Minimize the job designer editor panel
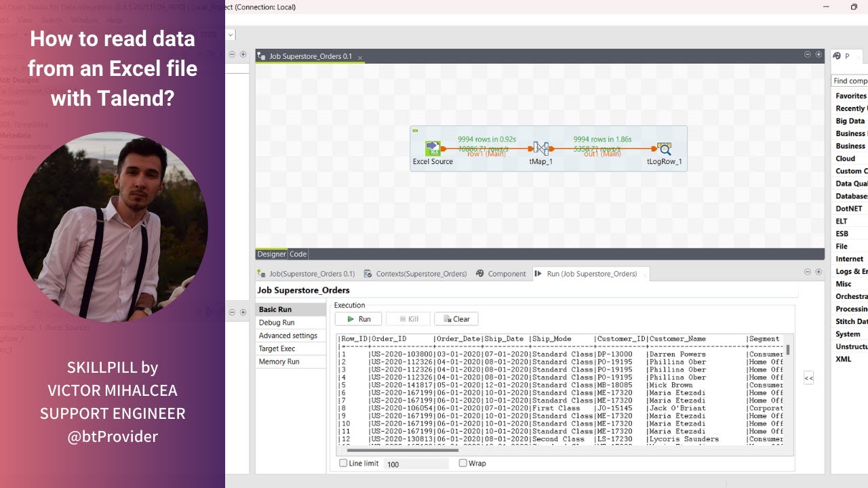Screen dimensions: 868x488 [808, 54]
